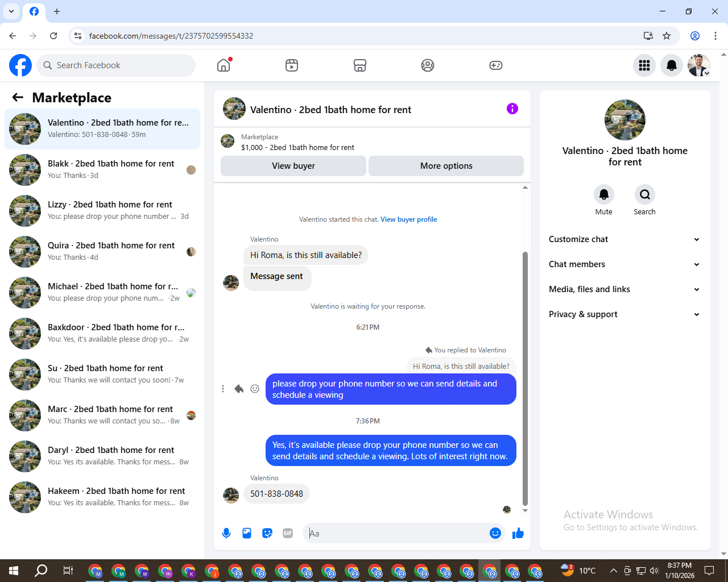The image size is (728, 582).
Task: Click the browser address bar URL
Action: coord(171,36)
